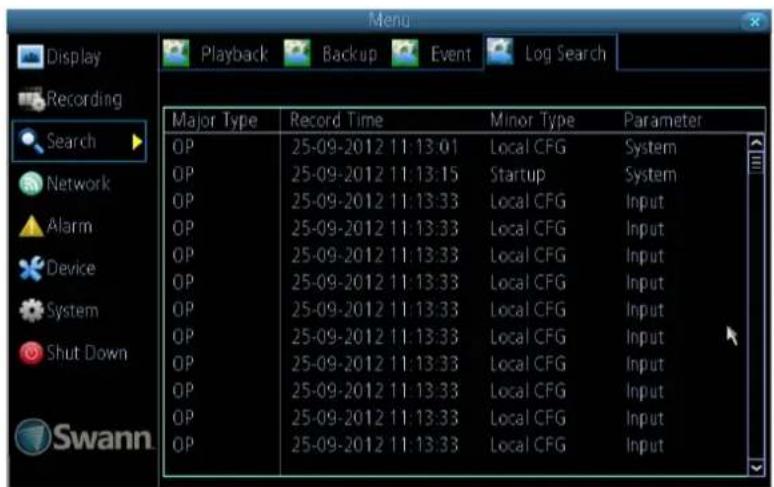Screen dimensions: 774x487
Task: Click the Backup tab icon
Action: [297, 53]
